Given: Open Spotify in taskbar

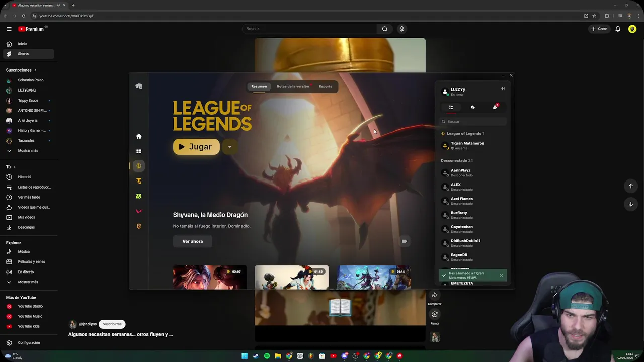Looking at the screenshot, I should pyautogui.click(x=267, y=356).
